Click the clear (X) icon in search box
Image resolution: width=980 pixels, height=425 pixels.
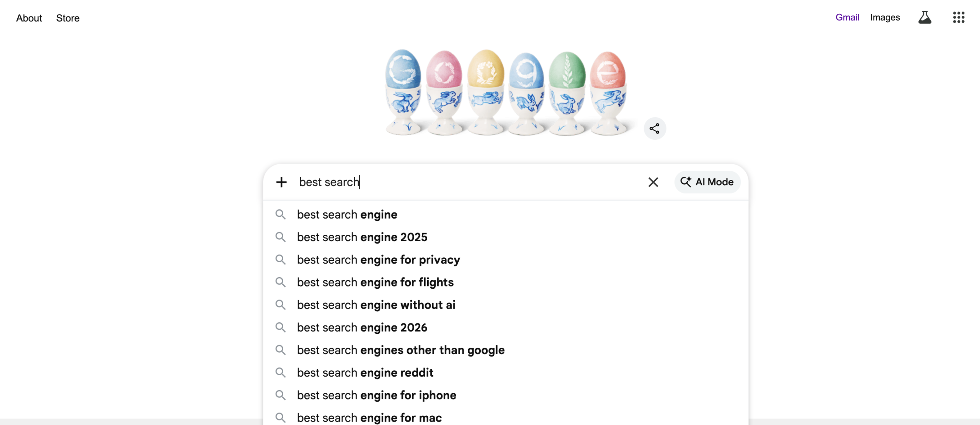[653, 182]
